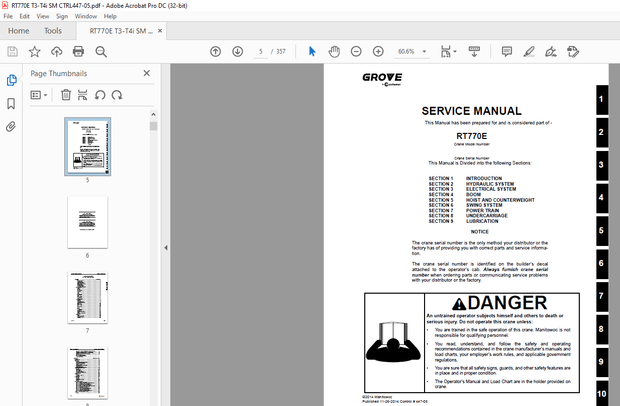Screen dimensions: 620x406
Task: Click the scrolling mode icon
Action: pos(474,51)
